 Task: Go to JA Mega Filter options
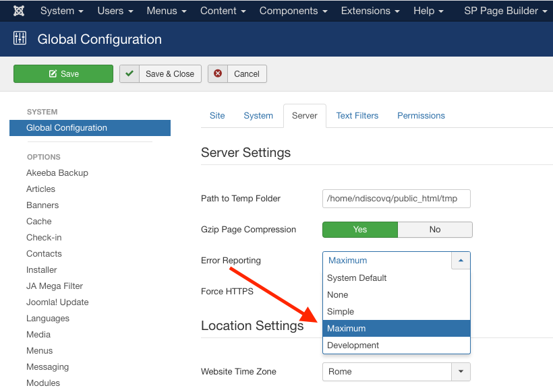[x=54, y=286]
